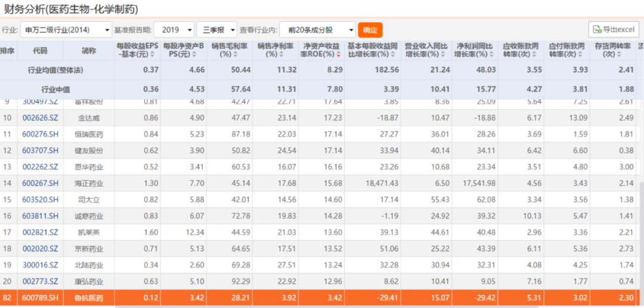This screenshot has height=308, width=644.
Task: Sort by 每股净资产BPS(元) header
Action: [184, 51]
